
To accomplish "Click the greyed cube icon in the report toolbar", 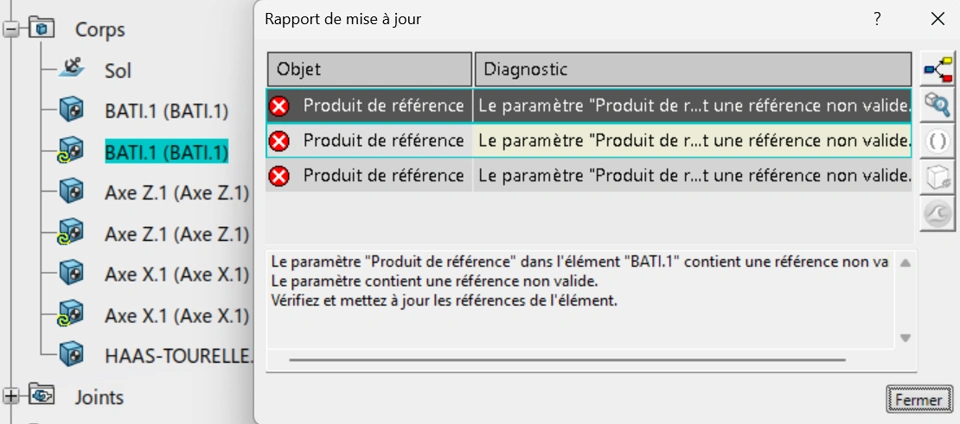I will click(937, 178).
